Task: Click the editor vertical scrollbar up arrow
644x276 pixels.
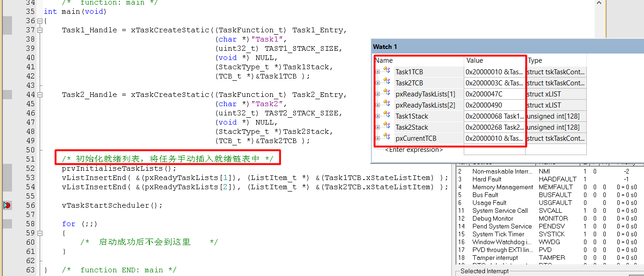Action: [599, 3]
